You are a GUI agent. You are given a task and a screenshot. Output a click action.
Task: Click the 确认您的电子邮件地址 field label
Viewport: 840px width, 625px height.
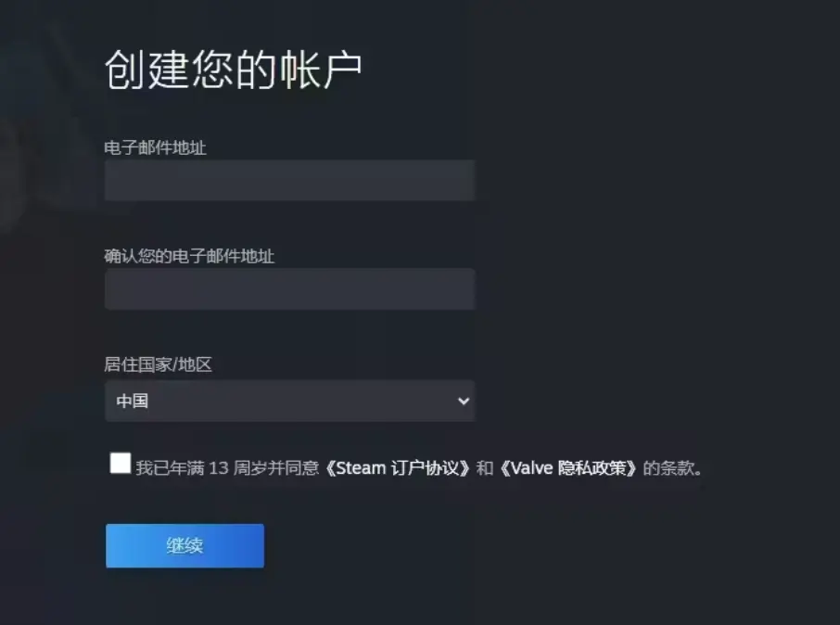tap(189, 256)
